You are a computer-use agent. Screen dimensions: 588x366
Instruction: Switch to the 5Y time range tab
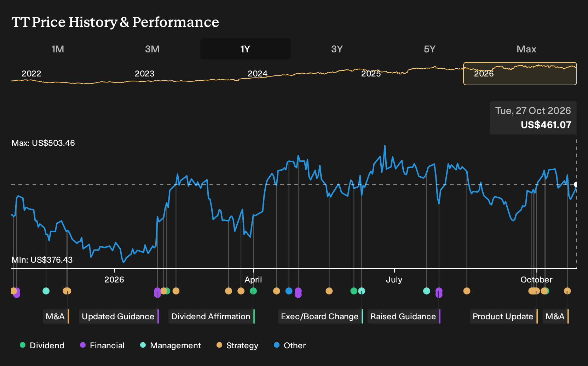point(430,49)
